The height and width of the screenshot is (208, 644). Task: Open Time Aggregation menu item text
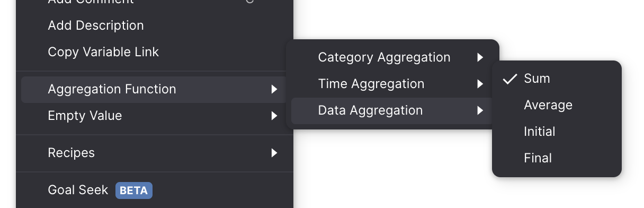pos(371,84)
